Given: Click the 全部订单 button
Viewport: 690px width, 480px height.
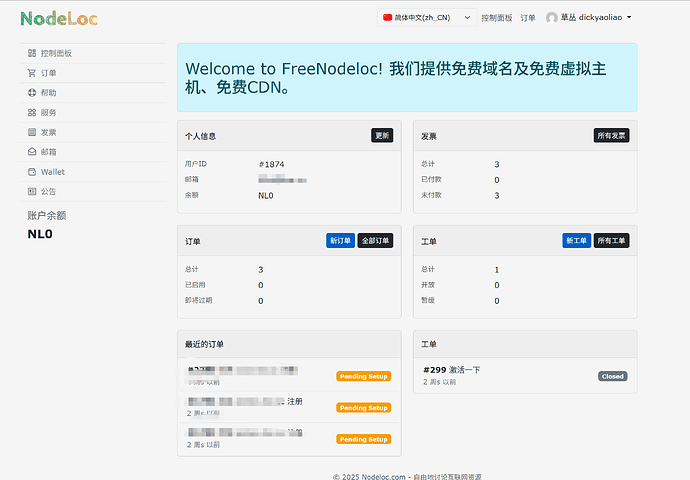Looking at the screenshot, I should pyautogui.click(x=375, y=241).
